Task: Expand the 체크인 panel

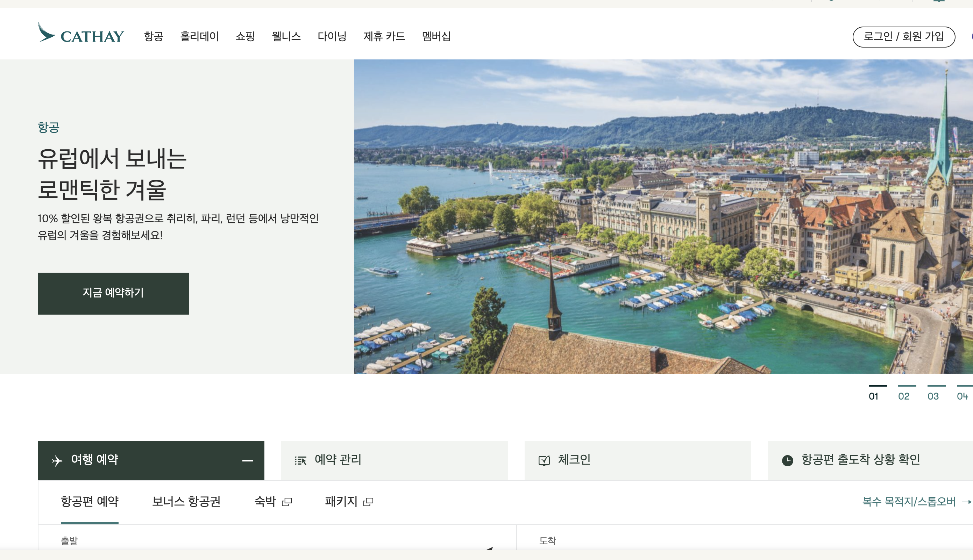Action: 637,460
